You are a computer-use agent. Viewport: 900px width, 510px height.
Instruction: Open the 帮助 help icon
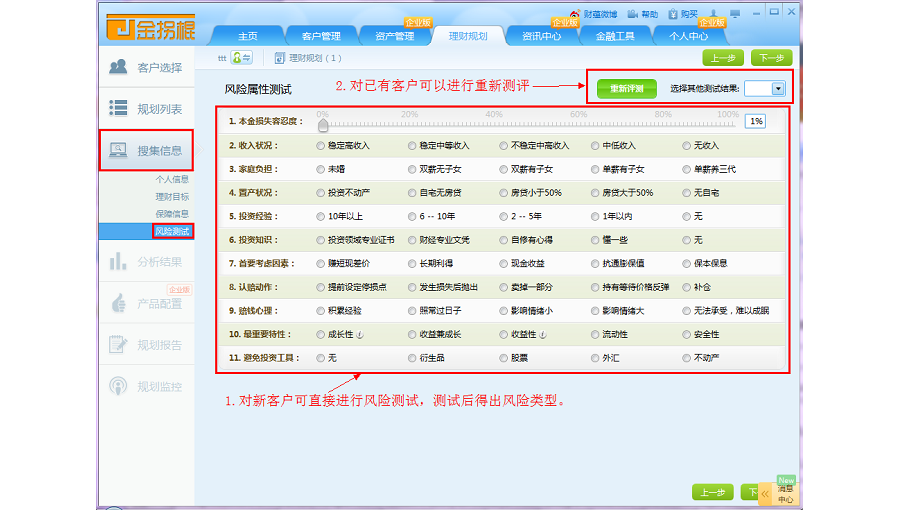click(x=634, y=15)
